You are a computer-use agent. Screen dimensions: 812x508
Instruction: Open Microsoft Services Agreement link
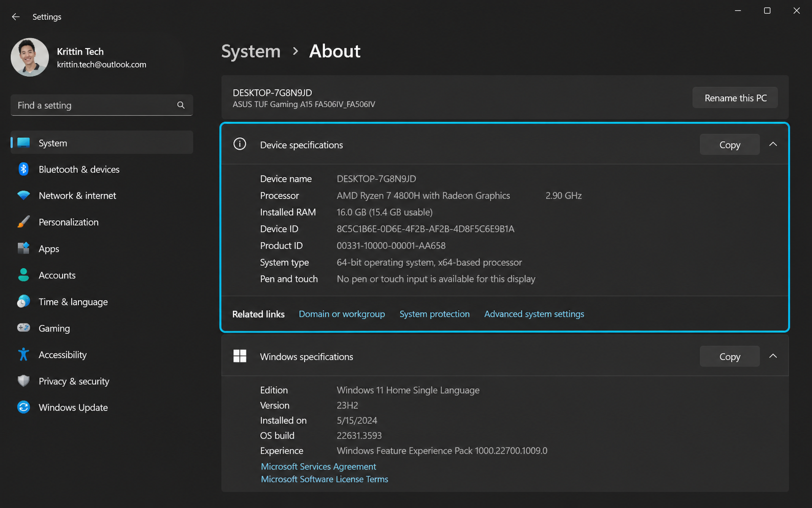pos(318,467)
